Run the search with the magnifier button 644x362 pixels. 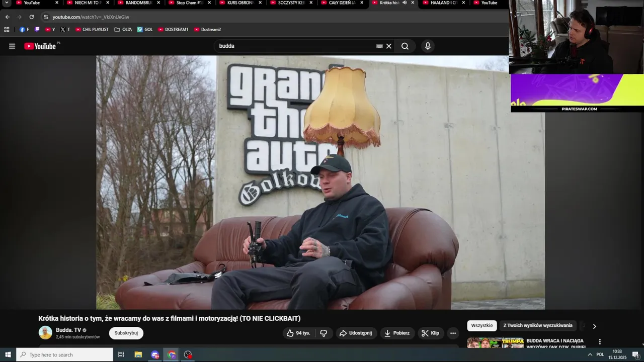405,46
